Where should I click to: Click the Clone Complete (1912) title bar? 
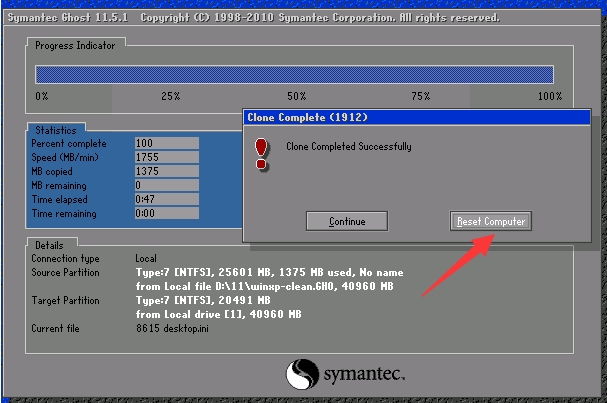click(417, 117)
